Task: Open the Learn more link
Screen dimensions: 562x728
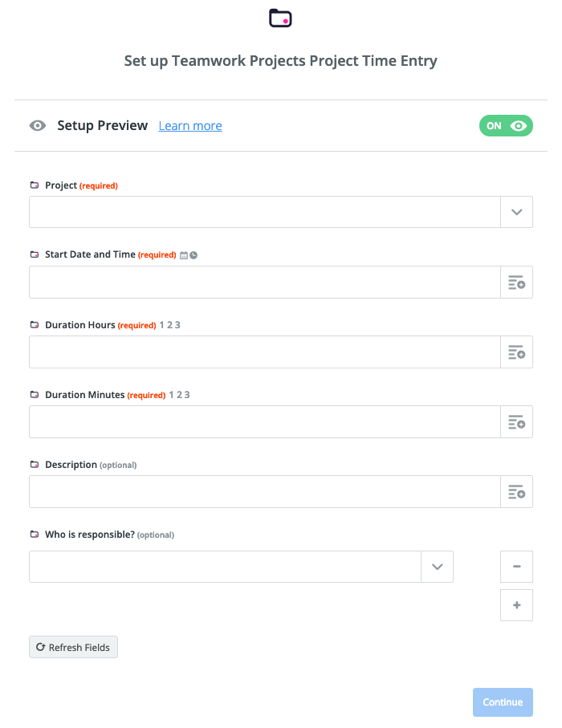Action: click(190, 126)
